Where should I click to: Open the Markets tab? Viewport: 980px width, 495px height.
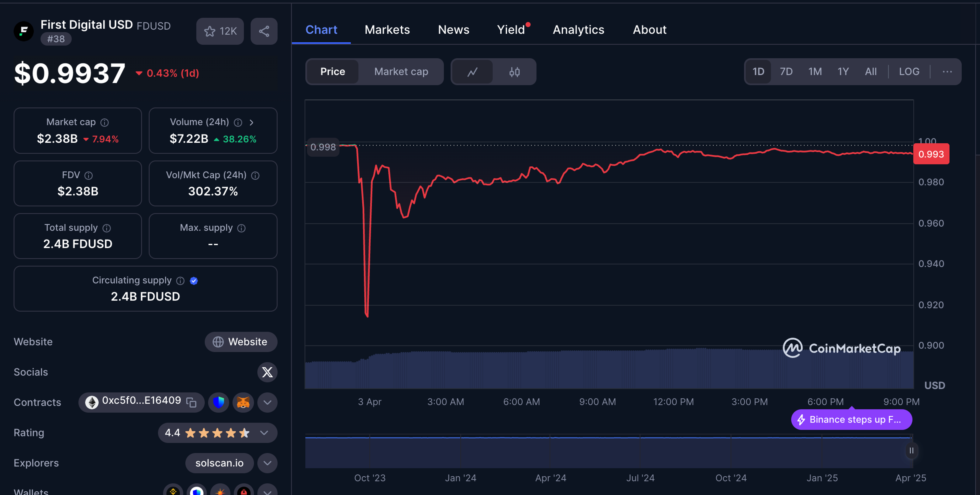(x=387, y=30)
